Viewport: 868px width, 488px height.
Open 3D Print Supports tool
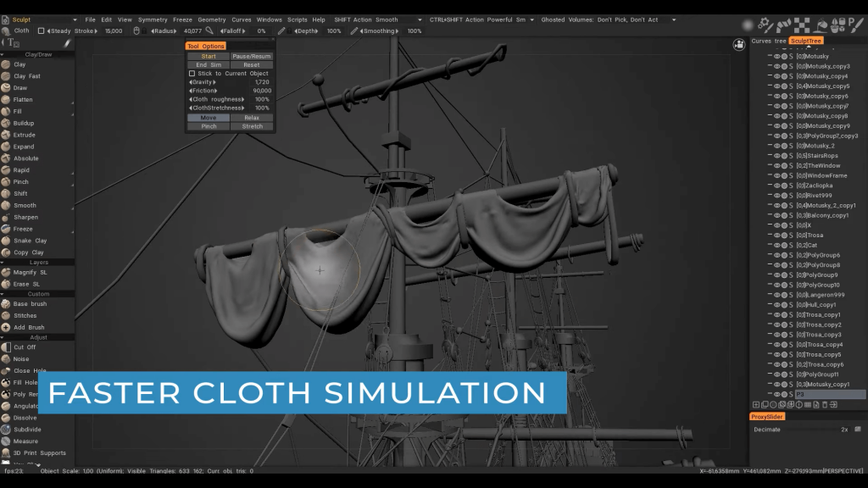pyautogui.click(x=39, y=452)
